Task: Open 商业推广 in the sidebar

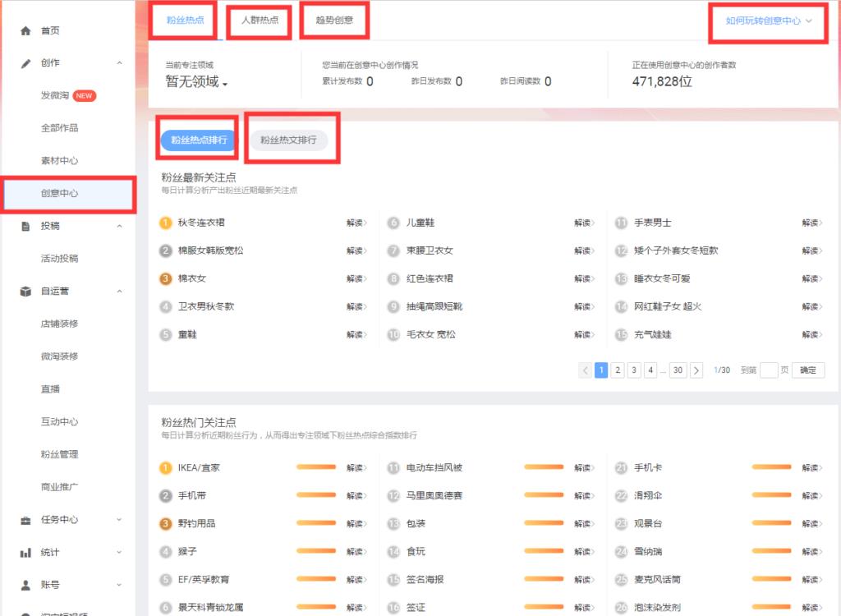Action: click(x=59, y=487)
